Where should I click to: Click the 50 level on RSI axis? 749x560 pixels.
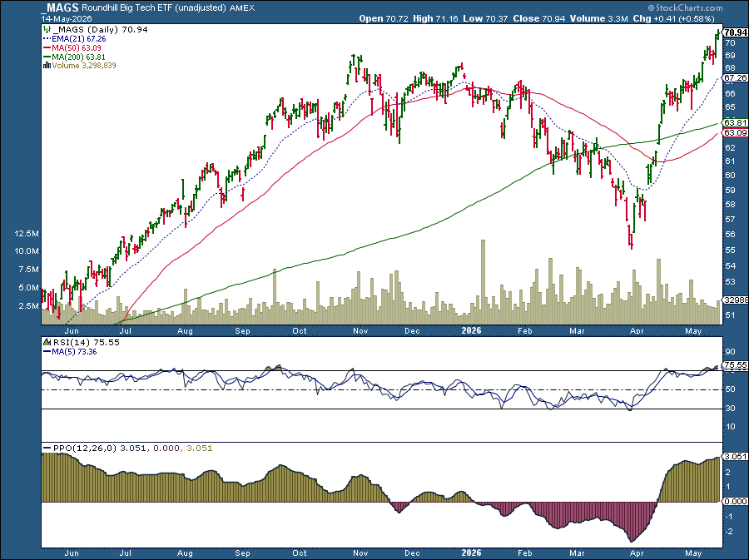coord(730,390)
